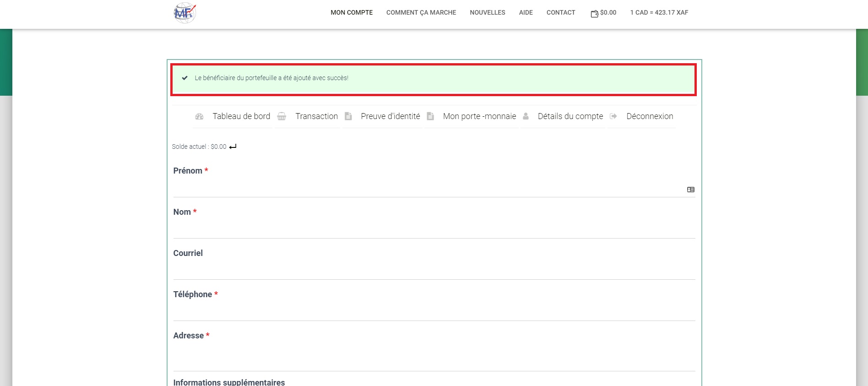This screenshot has width=868, height=386.
Task: Focus the Nom input field
Action: (434, 229)
